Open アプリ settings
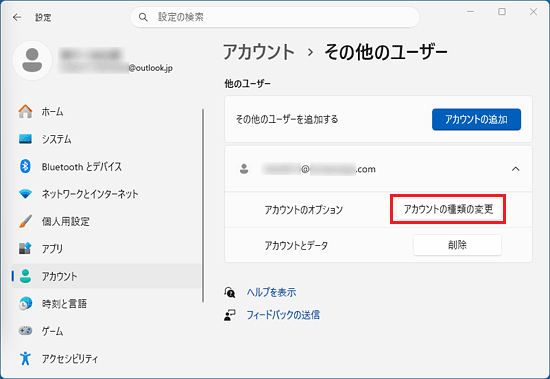This screenshot has width=550, height=379. [x=106, y=248]
